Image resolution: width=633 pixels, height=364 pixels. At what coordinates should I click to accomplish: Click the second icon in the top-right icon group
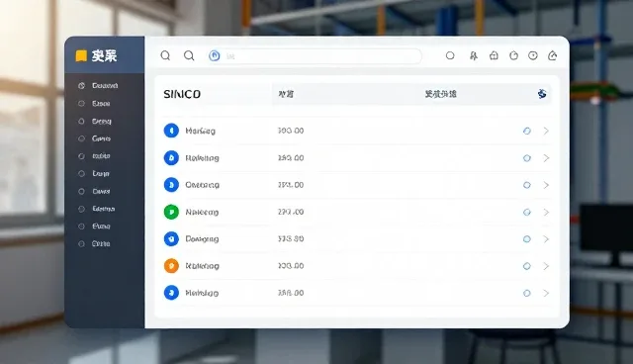474,55
